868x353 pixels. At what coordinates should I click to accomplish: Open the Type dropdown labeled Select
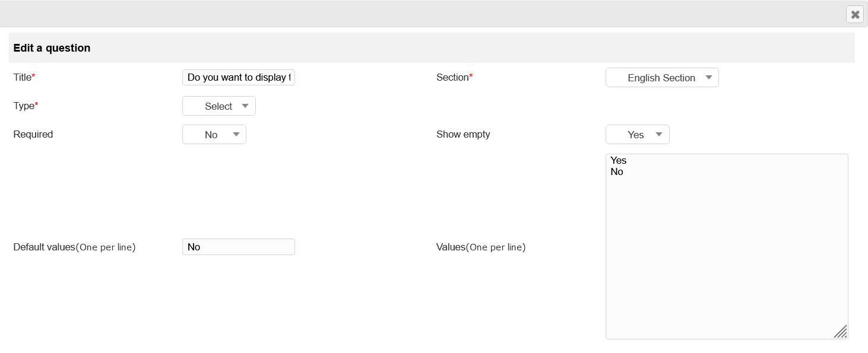pos(218,106)
